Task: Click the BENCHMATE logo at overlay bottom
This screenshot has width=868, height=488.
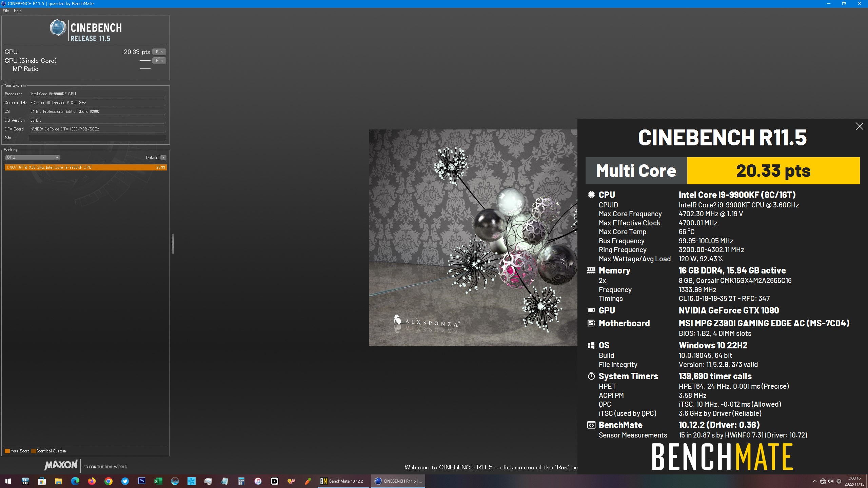Action: click(722, 457)
